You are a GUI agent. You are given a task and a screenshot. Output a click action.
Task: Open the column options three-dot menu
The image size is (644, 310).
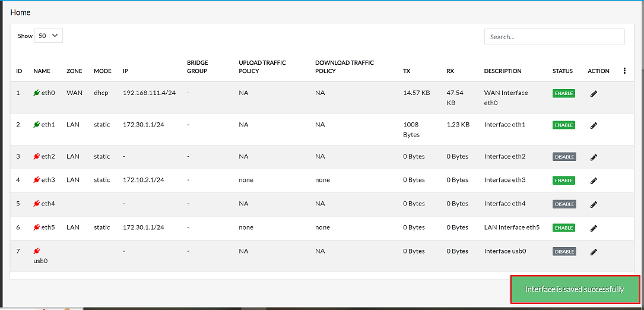point(624,71)
